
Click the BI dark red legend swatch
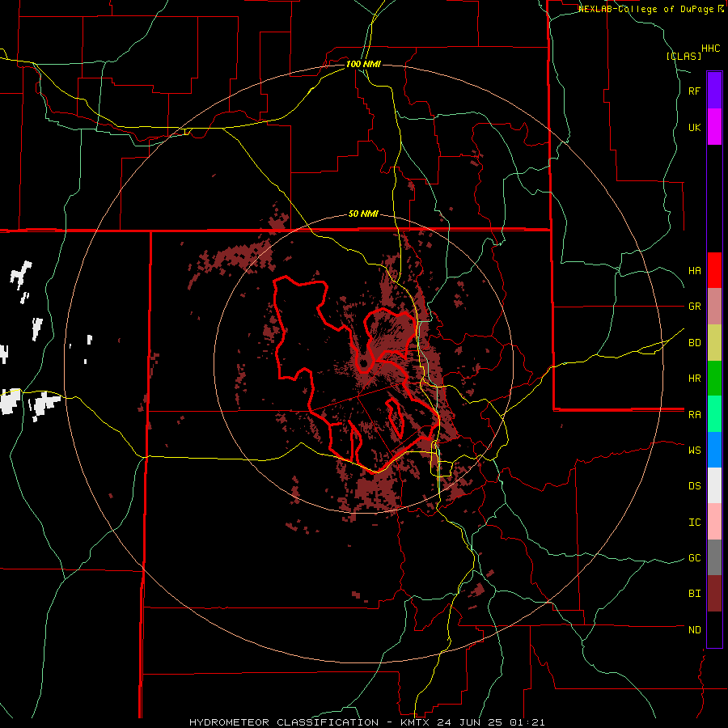[x=714, y=594]
